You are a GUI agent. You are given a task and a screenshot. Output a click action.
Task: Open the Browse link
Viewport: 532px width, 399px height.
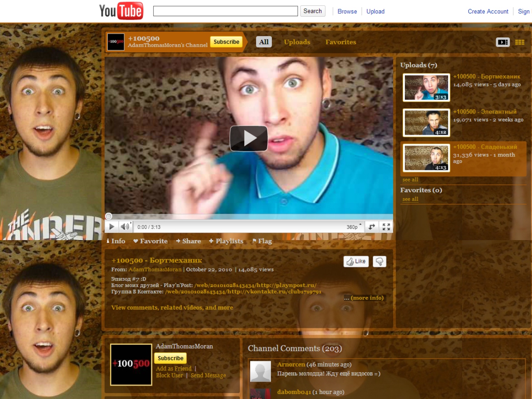347,12
